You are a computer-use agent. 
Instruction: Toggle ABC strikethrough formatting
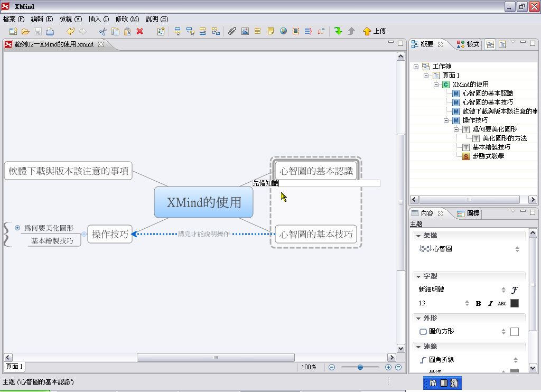coord(502,304)
